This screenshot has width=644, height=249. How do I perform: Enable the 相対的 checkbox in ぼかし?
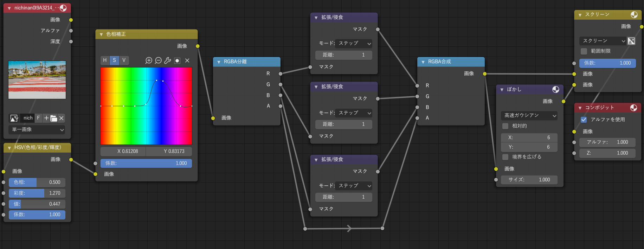tap(505, 126)
